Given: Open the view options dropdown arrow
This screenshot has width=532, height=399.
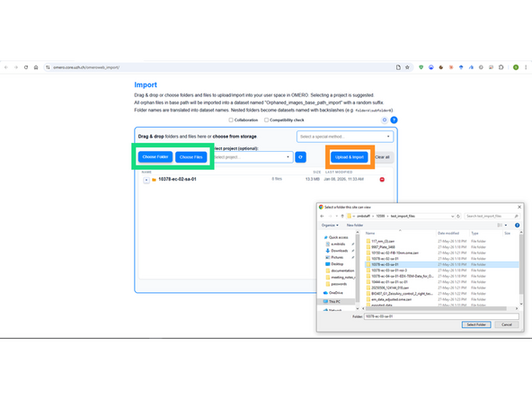Looking at the screenshot, I should 506,226.
